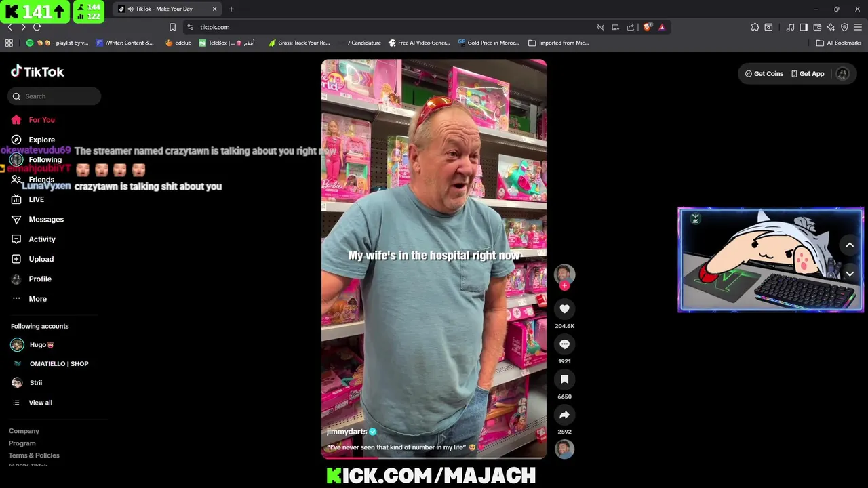Open the All Bookmarks folder
The height and width of the screenshot is (488, 868).
[x=839, y=43]
